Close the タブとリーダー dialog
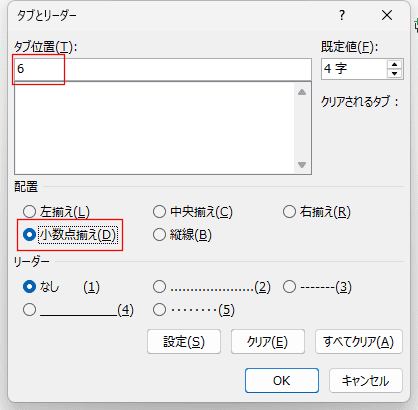 [387, 15]
